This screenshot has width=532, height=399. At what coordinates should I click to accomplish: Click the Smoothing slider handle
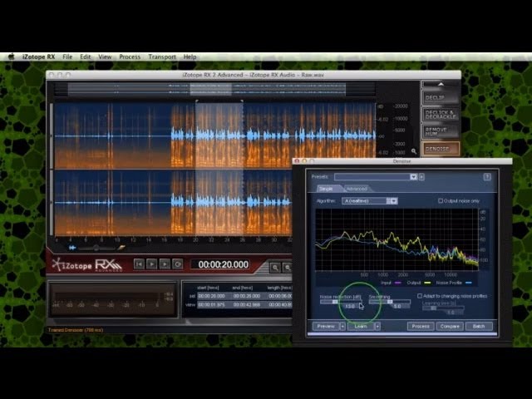390,302
